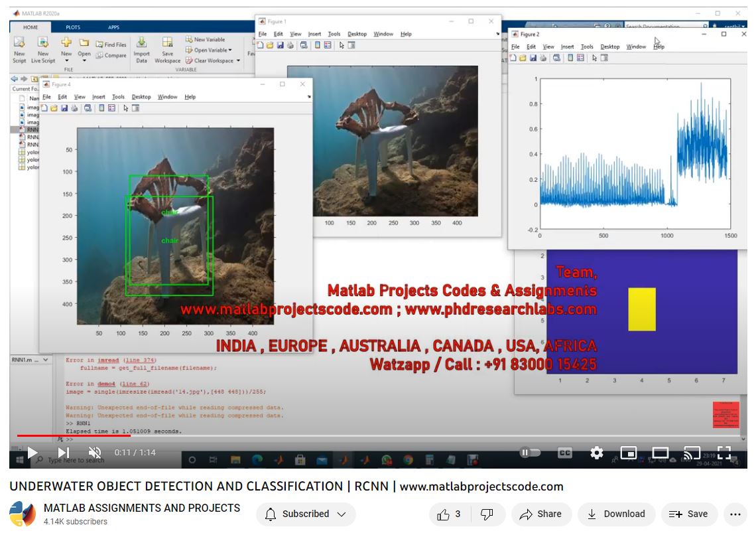Open the Insert menu in Figure 4

[99, 97]
